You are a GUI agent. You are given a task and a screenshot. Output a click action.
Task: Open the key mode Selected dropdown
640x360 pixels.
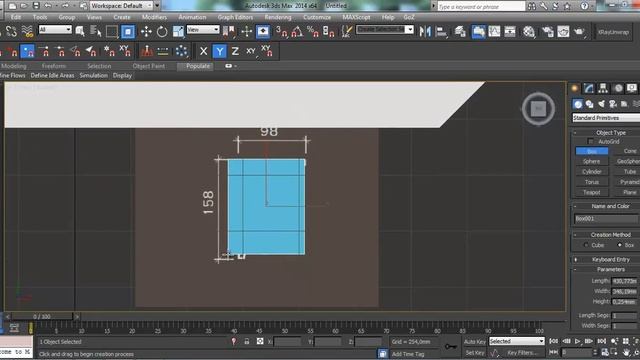click(517, 341)
